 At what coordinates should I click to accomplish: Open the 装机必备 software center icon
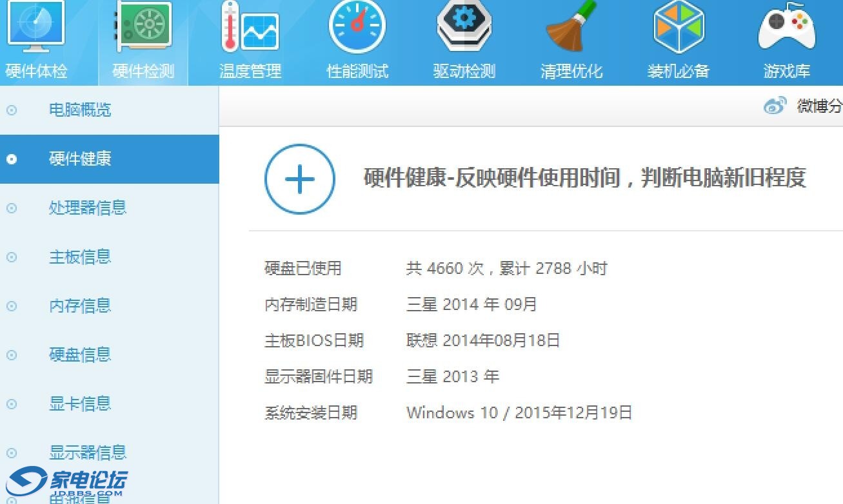point(678,35)
